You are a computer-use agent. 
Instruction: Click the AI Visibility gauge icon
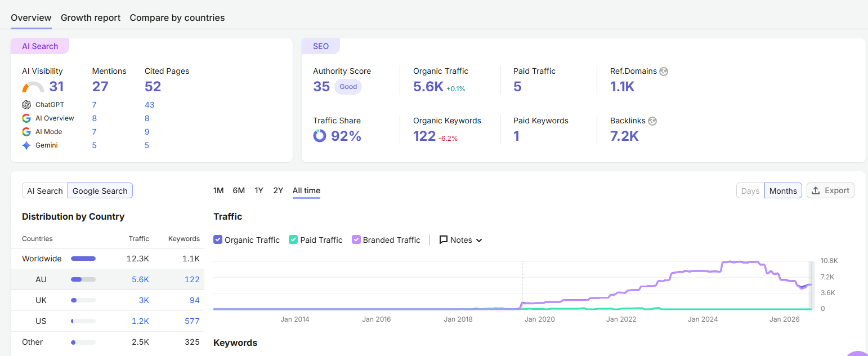(x=33, y=87)
